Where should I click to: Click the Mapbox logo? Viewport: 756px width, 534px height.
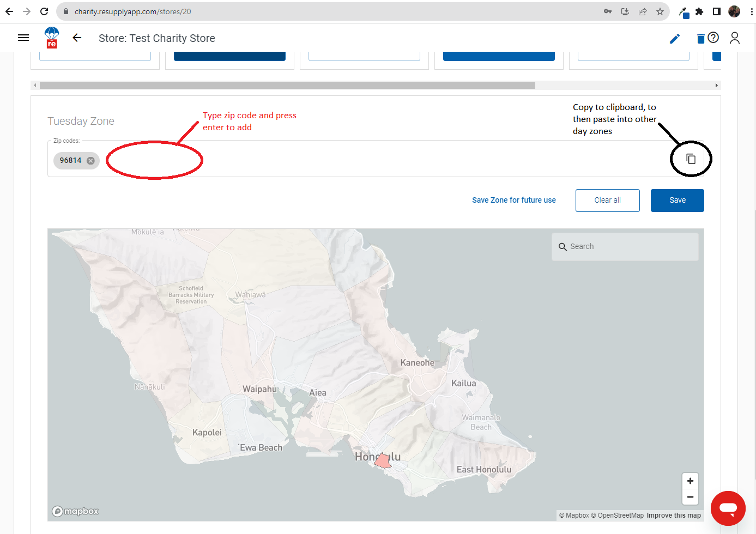(x=75, y=511)
